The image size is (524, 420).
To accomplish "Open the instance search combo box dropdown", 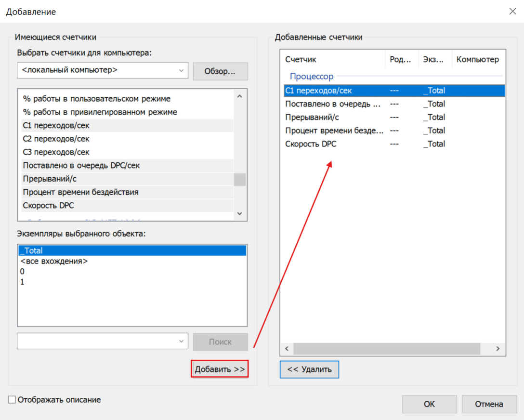I will pos(181,341).
